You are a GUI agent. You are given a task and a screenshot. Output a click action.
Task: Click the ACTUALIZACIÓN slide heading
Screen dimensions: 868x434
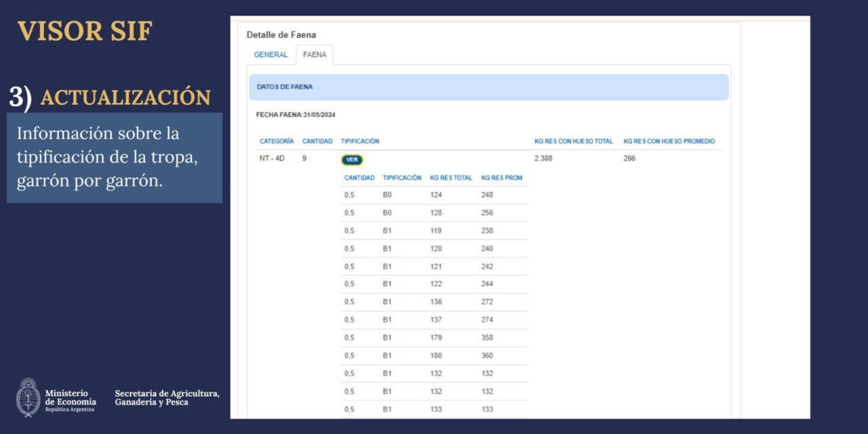coord(125,98)
